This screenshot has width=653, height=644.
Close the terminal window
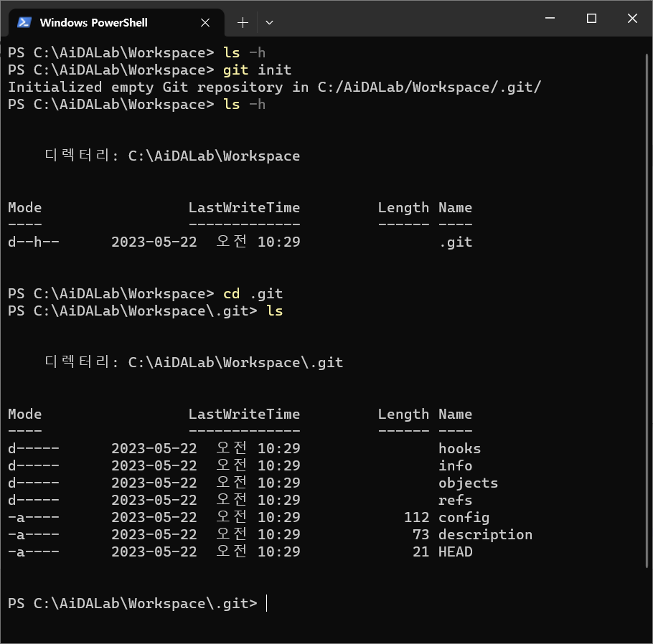point(631,19)
